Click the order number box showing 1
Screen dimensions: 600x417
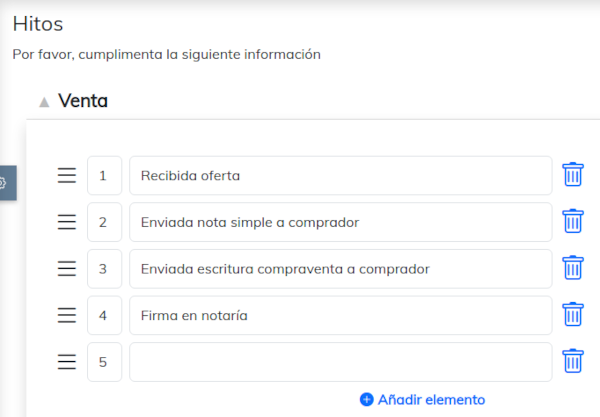pos(104,175)
